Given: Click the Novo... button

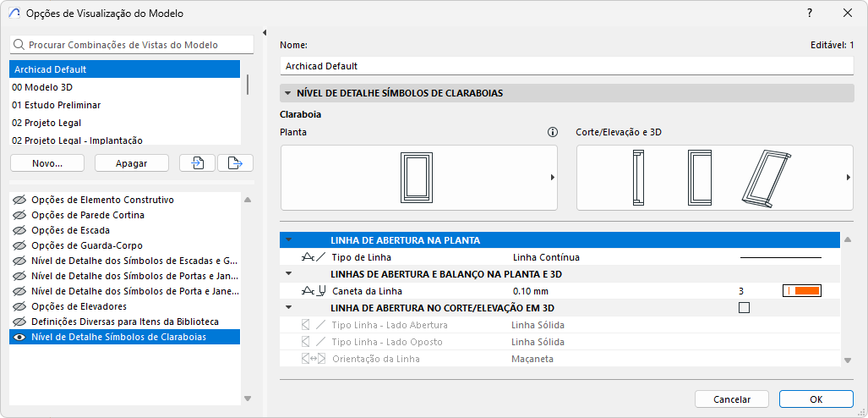Looking at the screenshot, I should (x=47, y=163).
